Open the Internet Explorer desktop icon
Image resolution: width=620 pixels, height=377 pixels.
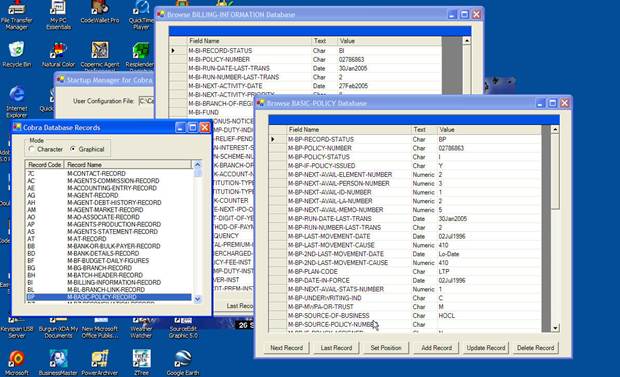(x=17, y=102)
